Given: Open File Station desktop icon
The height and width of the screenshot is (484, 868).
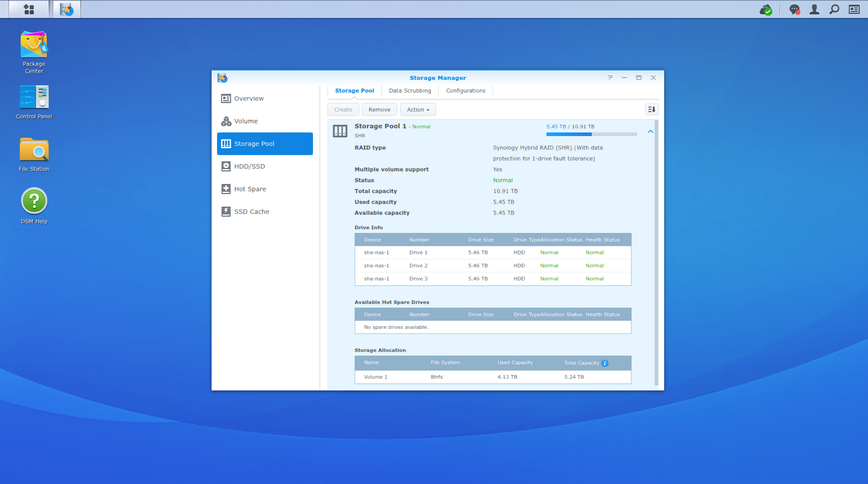Looking at the screenshot, I should [34, 155].
